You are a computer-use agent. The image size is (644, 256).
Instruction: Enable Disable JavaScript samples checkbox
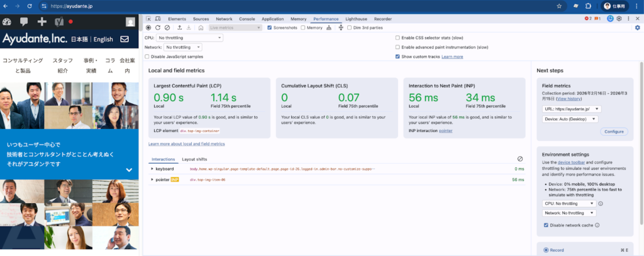(147, 57)
